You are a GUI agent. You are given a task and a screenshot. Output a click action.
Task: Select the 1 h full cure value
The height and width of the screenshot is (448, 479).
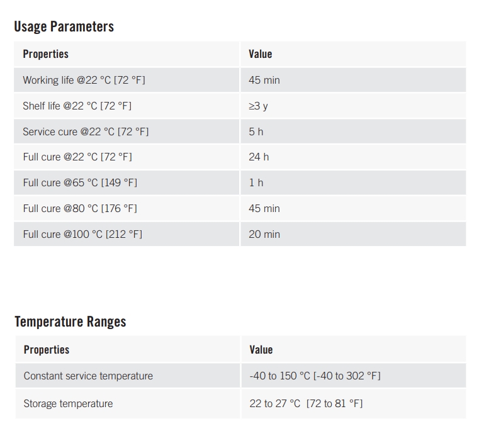point(256,182)
